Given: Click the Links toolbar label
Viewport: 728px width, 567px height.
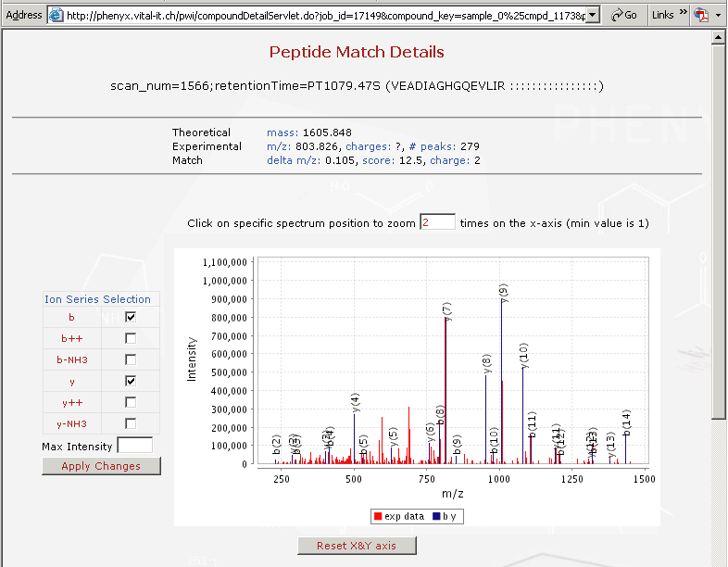Looking at the screenshot, I should point(662,15).
